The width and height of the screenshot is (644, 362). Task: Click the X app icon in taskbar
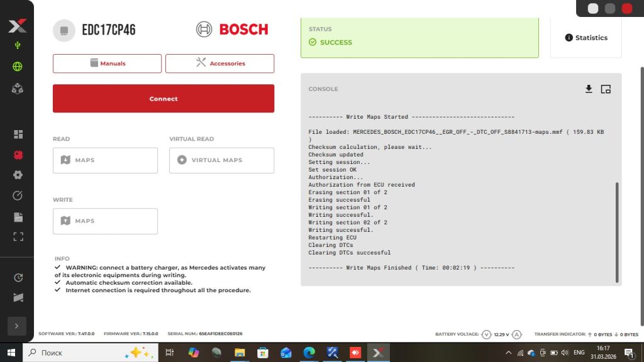(378, 353)
